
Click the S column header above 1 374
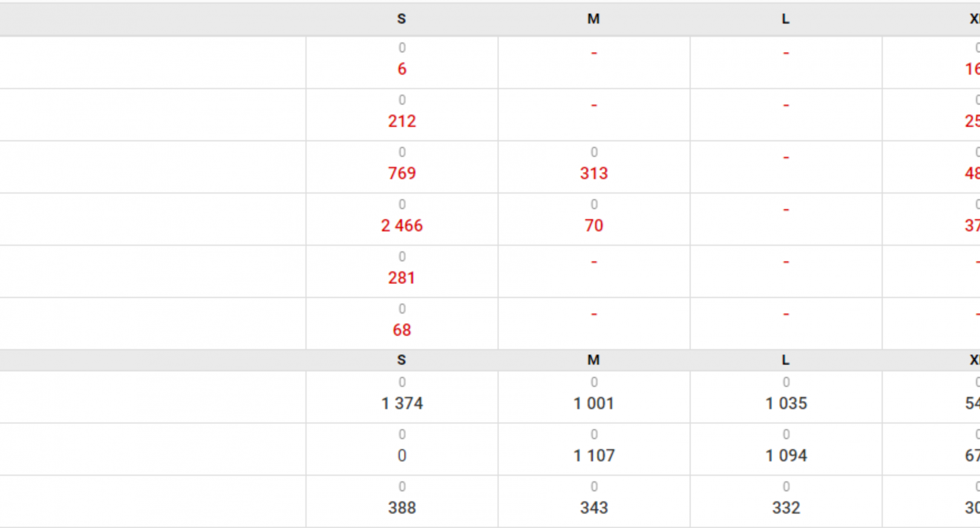(402, 360)
